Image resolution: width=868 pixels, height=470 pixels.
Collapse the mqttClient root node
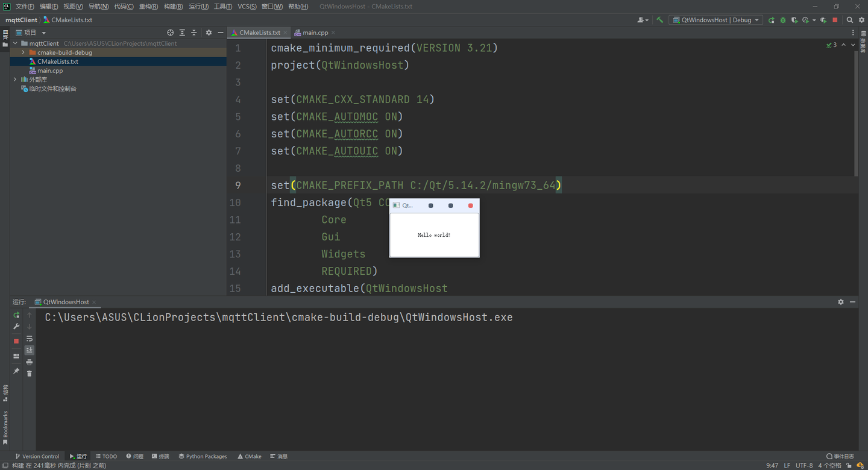click(x=15, y=43)
